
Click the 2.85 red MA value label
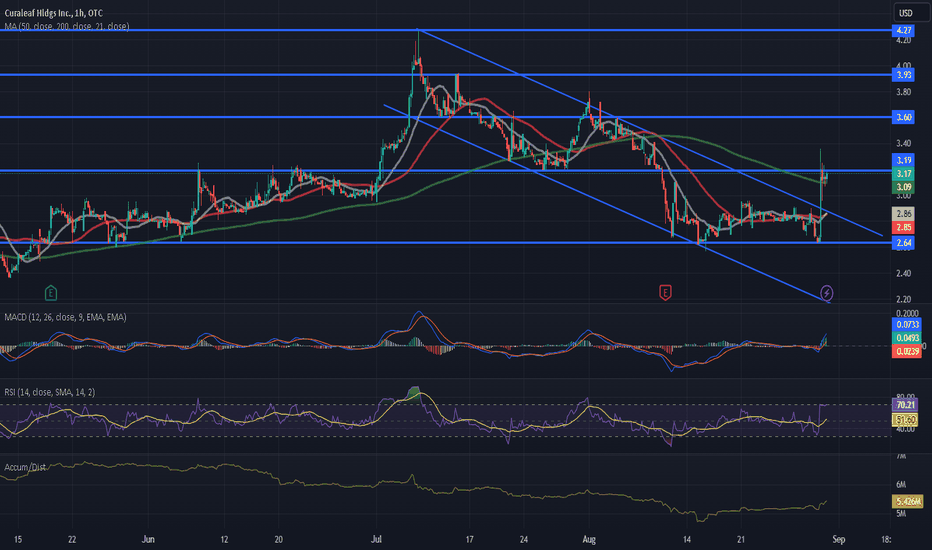pyautogui.click(x=903, y=227)
